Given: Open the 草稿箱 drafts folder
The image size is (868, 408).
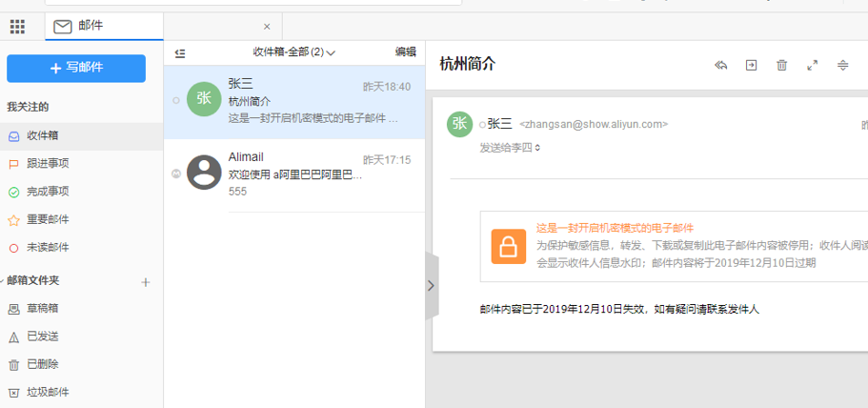Looking at the screenshot, I should pyautogui.click(x=42, y=309).
